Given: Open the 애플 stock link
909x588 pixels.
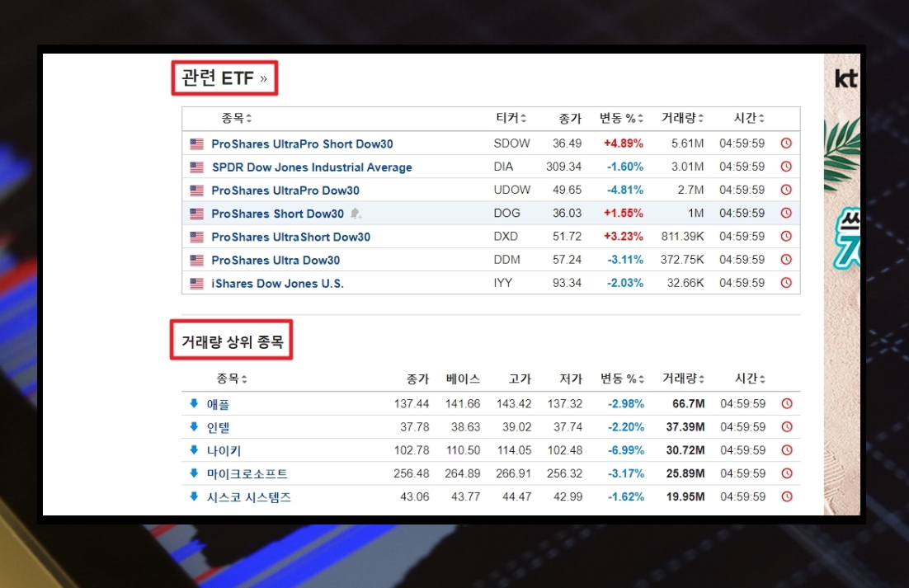Looking at the screenshot, I should pos(218,404).
